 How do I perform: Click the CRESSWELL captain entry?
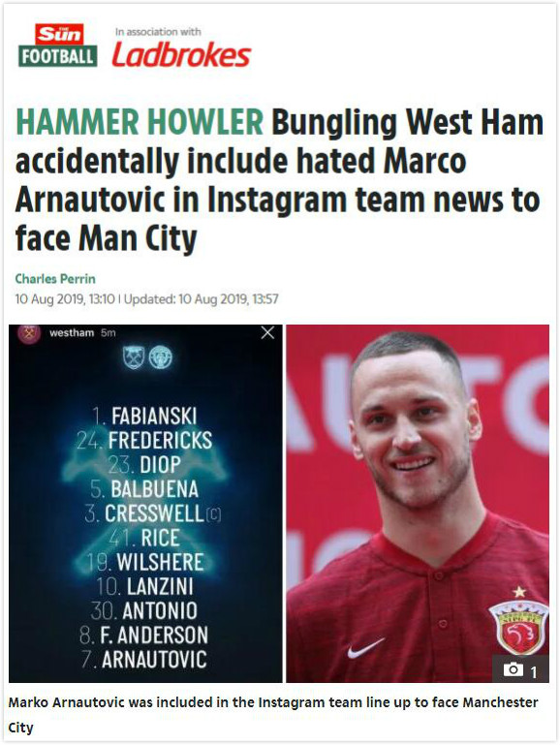click(153, 513)
